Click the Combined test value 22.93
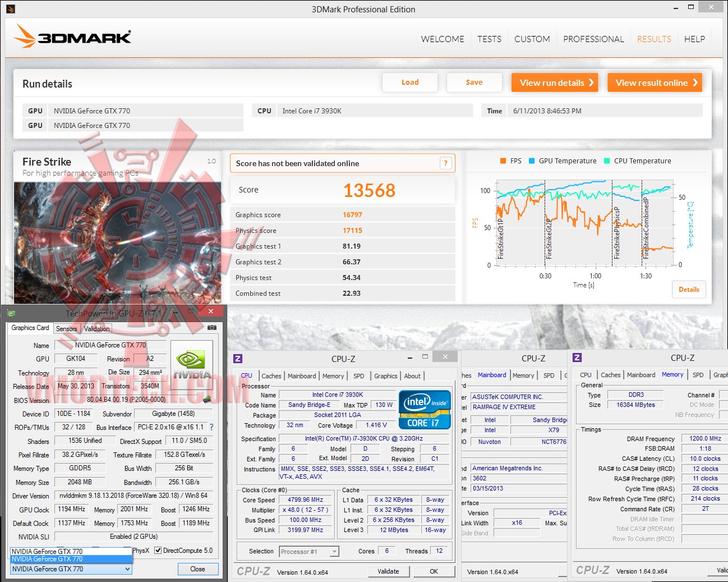Screen dimensions: 728x582 (352, 294)
